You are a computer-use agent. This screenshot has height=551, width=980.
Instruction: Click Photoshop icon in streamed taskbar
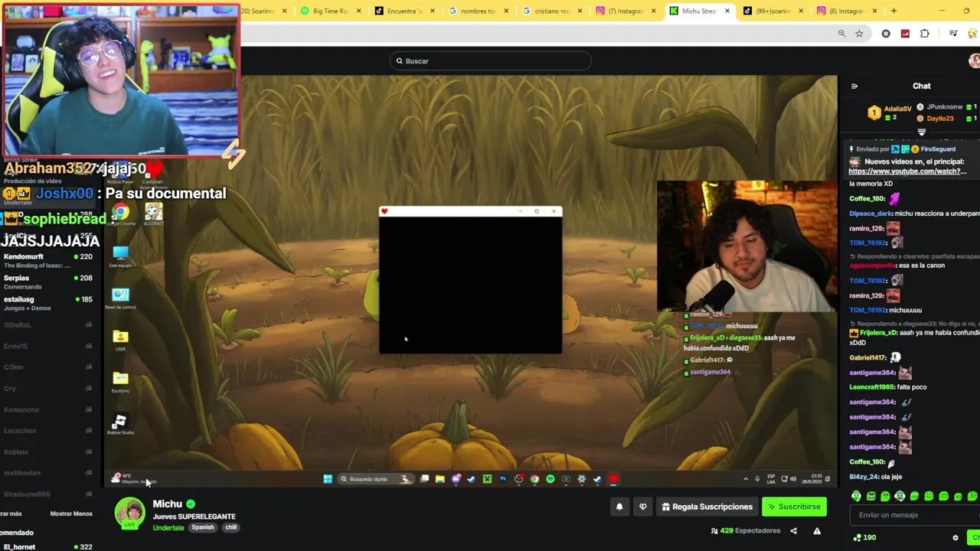point(502,479)
